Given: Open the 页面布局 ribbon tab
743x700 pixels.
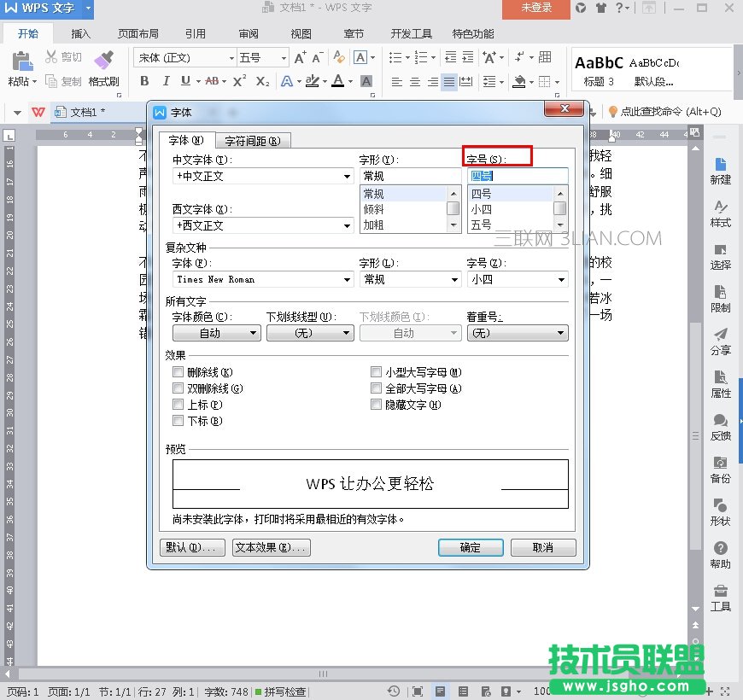Looking at the screenshot, I should tap(137, 34).
